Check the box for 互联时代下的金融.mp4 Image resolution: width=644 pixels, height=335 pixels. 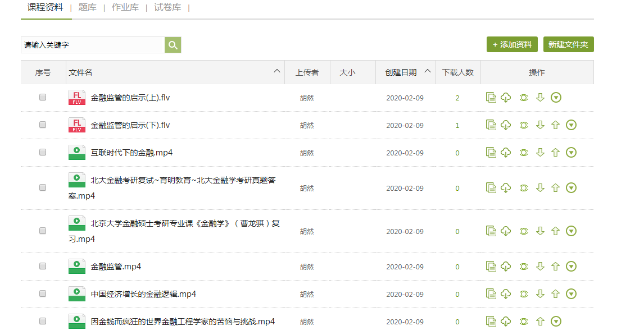43,153
